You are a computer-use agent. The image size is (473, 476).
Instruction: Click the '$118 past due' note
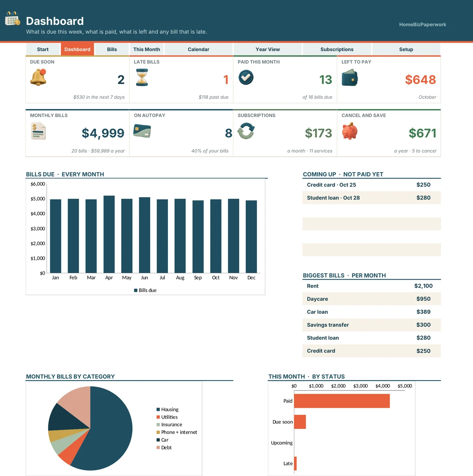pos(213,97)
